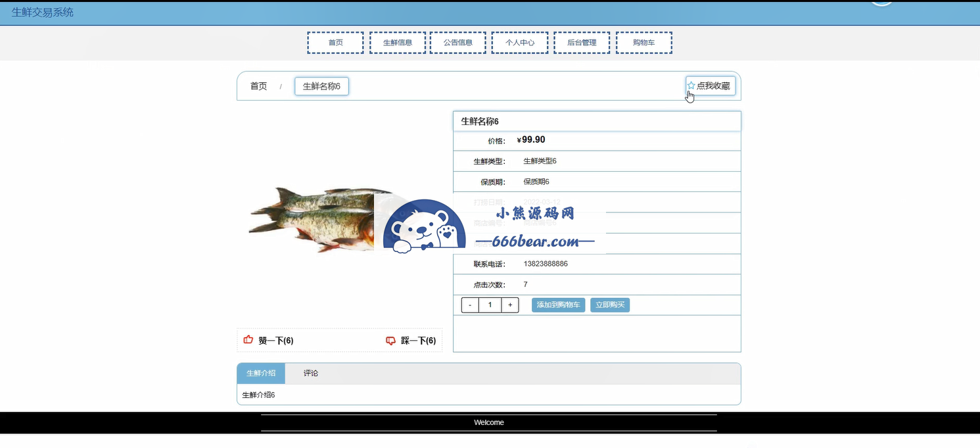The image size is (980, 448).
Task: Click the 保质期 field label
Action: 494,182
